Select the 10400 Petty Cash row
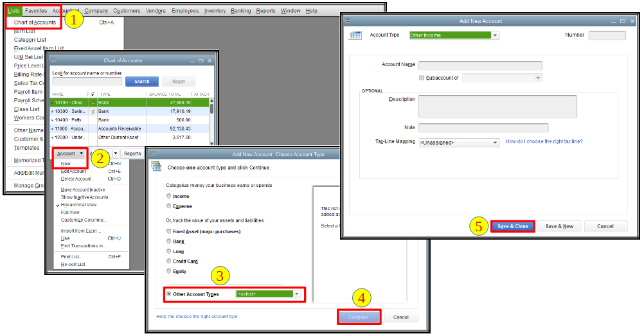 [x=129, y=120]
